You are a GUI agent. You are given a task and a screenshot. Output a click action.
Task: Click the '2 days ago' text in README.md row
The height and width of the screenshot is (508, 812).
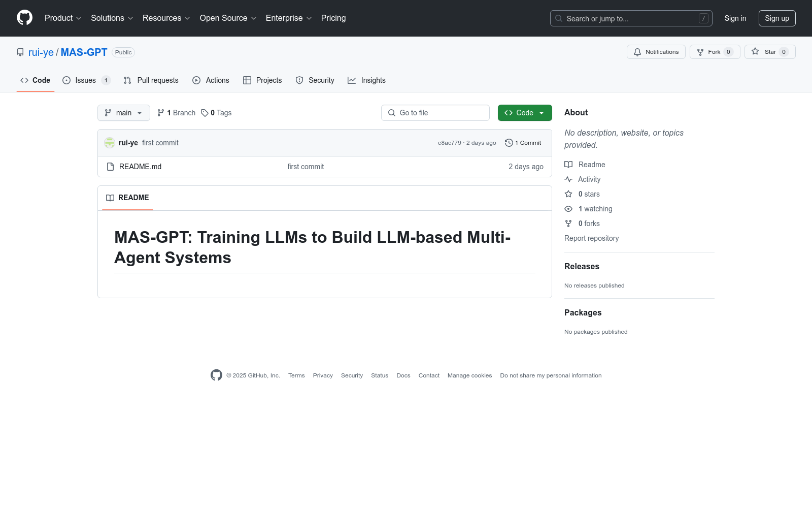coord(526,167)
